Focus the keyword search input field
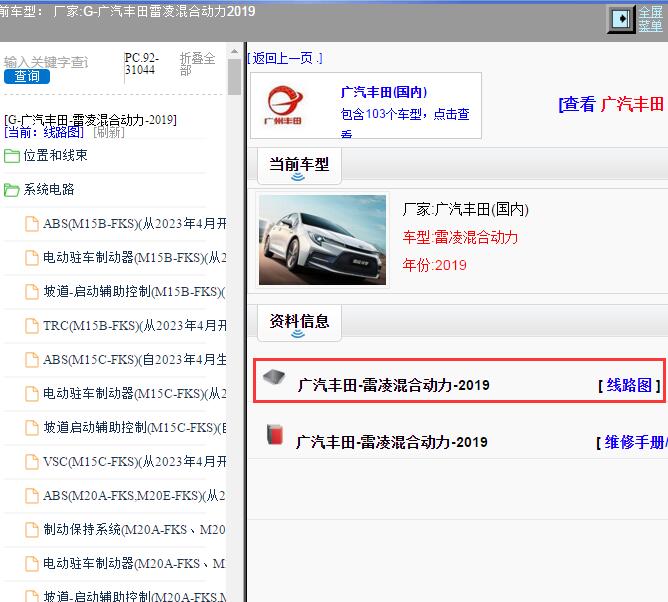 pos(46,62)
